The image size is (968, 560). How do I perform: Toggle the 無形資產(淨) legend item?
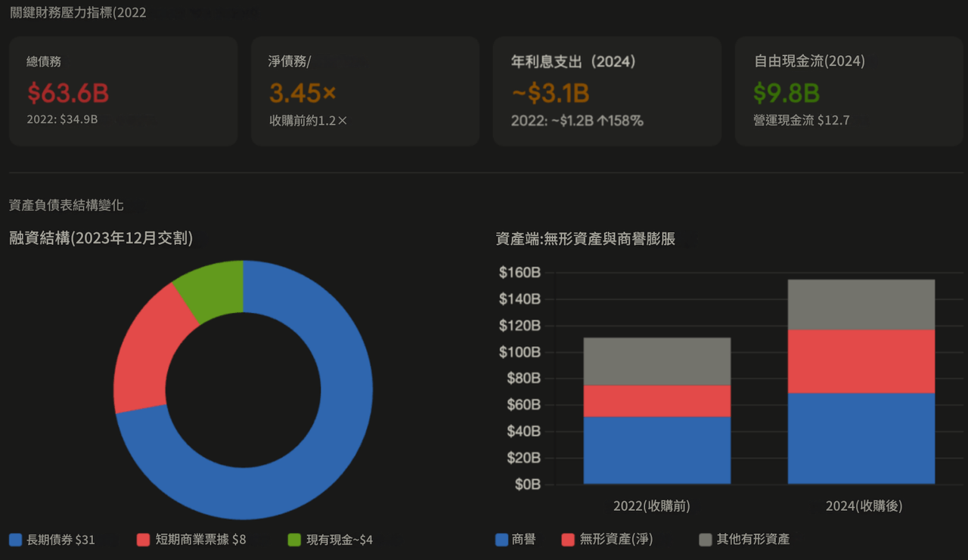607,540
